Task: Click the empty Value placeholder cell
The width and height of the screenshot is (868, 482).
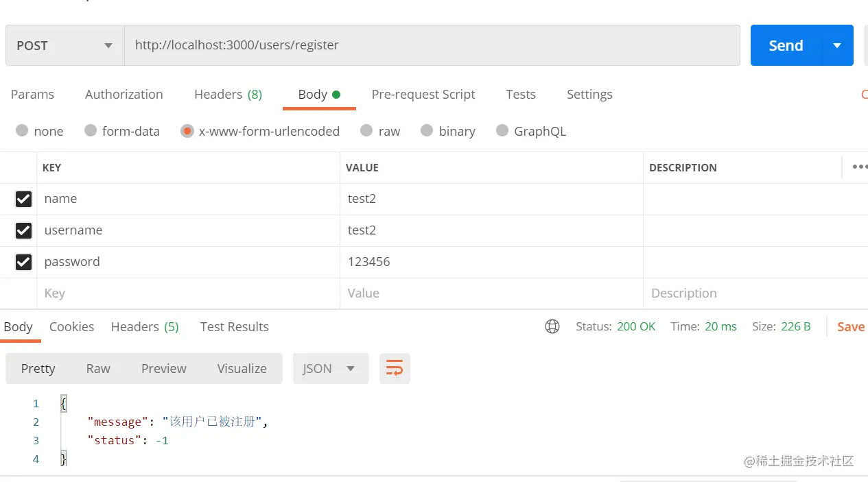Action: click(491, 293)
